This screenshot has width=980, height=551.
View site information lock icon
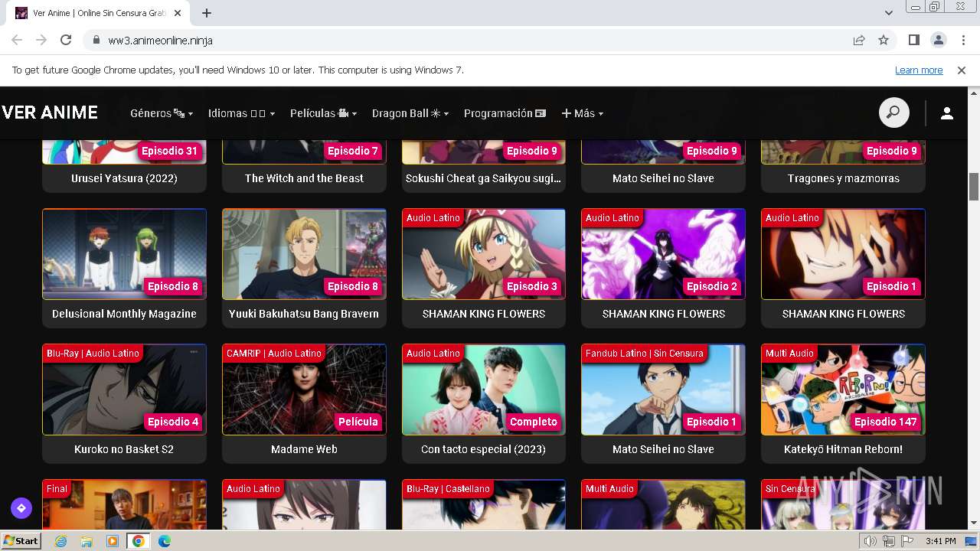point(96,41)
